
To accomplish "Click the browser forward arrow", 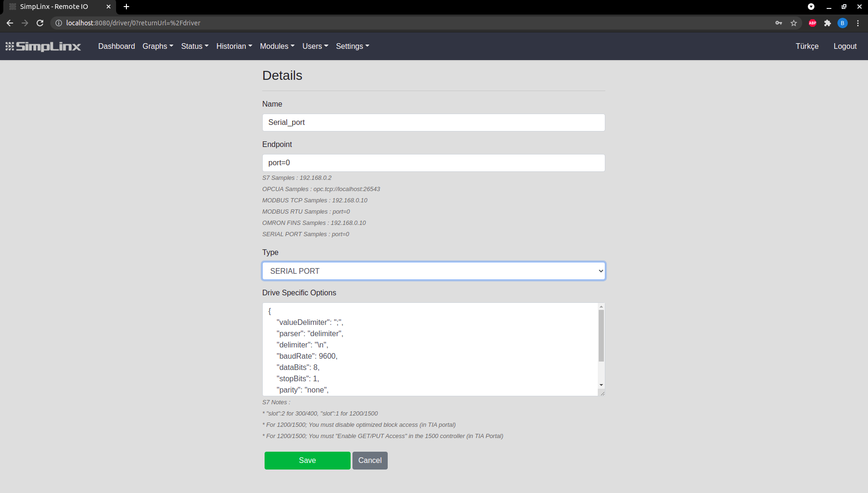I will [x=25, y=23].
